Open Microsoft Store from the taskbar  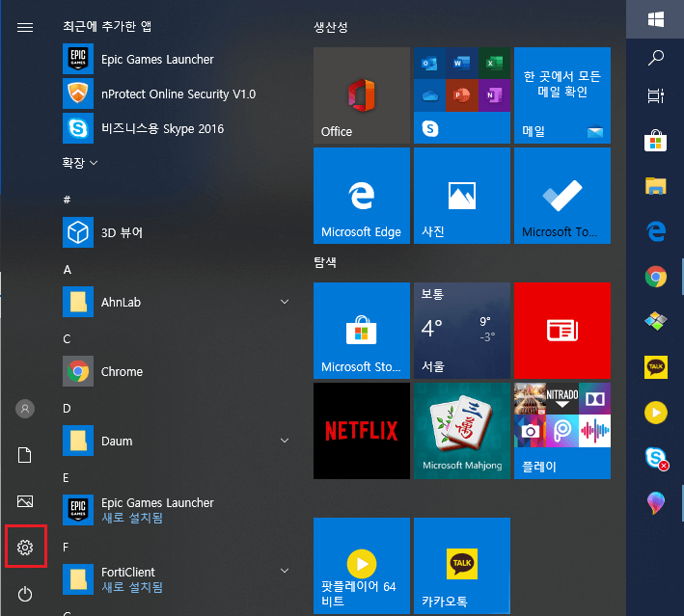pos(656,141)
